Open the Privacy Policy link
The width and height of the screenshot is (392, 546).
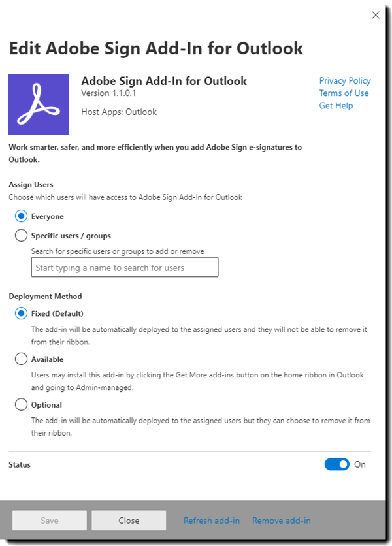344,80
